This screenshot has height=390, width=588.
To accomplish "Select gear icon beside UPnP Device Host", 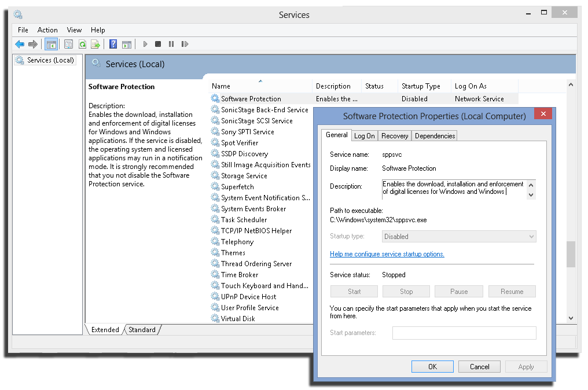I will [x=215, y=296].
